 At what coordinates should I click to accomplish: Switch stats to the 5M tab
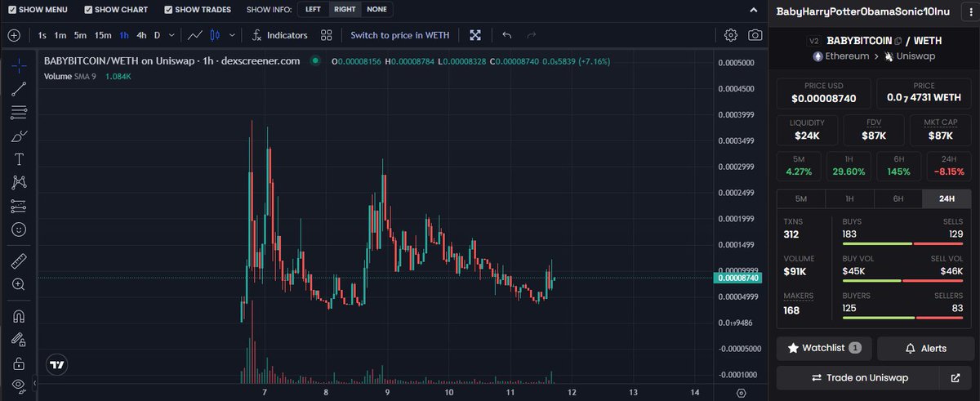pyautogui.click(x=800, y=198)
